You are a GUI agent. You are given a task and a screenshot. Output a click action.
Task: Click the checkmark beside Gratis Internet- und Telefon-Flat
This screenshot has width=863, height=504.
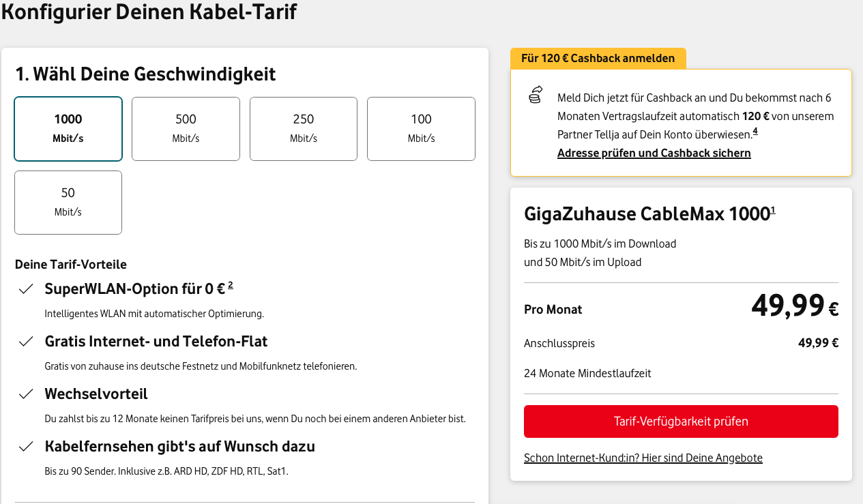click(26, 342)
